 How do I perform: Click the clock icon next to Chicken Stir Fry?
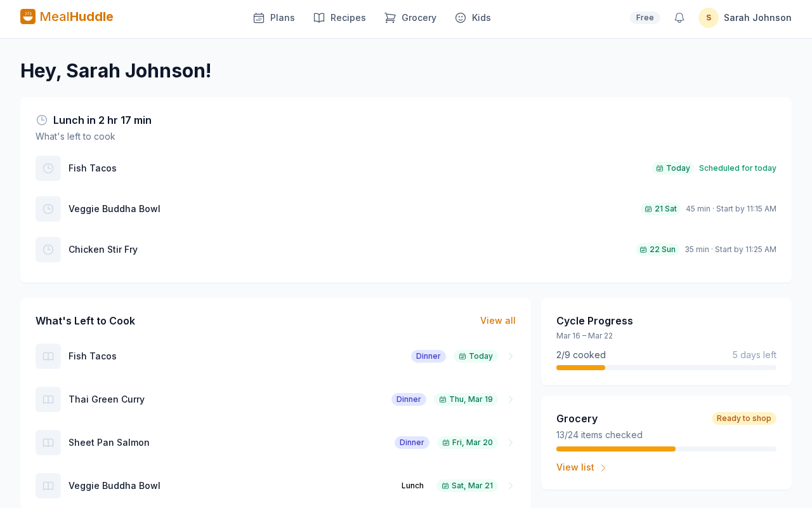click(x=48, y=249)
